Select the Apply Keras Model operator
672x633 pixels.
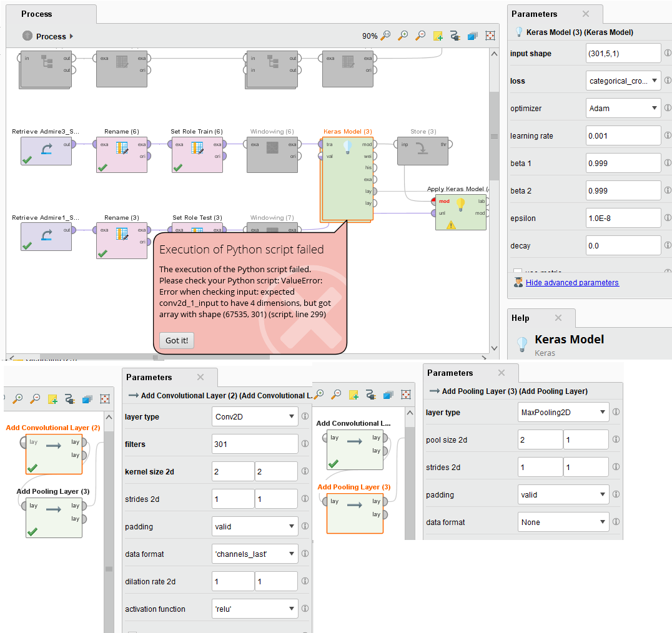461,212
